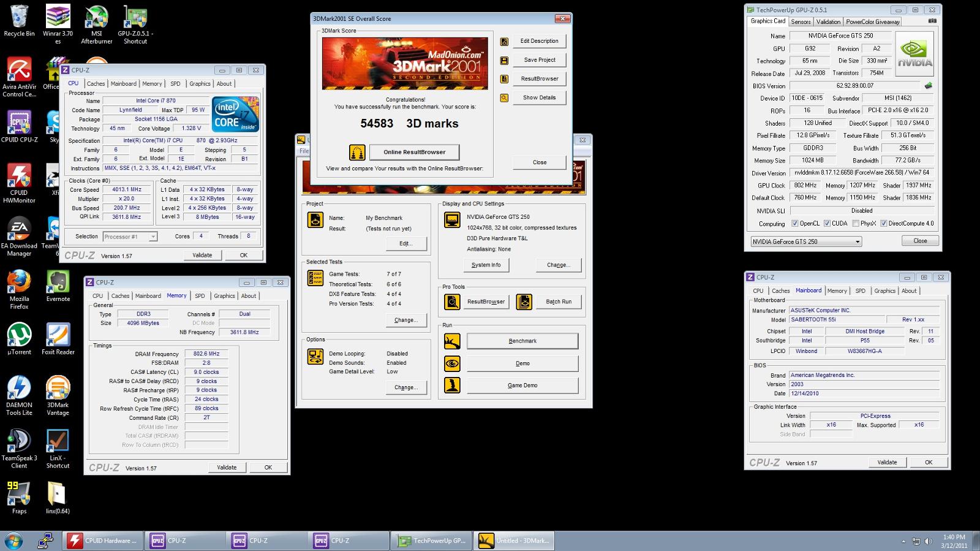
Task: Open GPU-Z 0.5.1 desktop shortcut
Action: 135,25
